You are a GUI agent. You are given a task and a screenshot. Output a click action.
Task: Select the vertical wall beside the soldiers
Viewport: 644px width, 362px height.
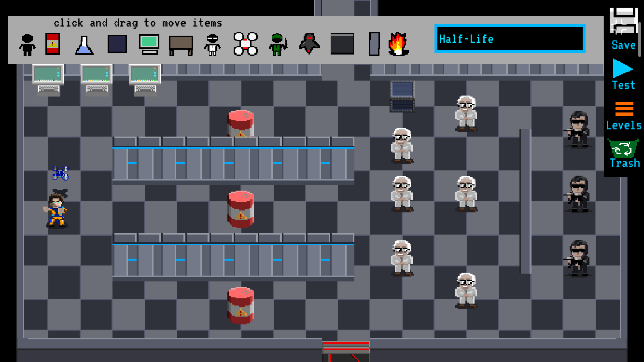click(525, 201)
